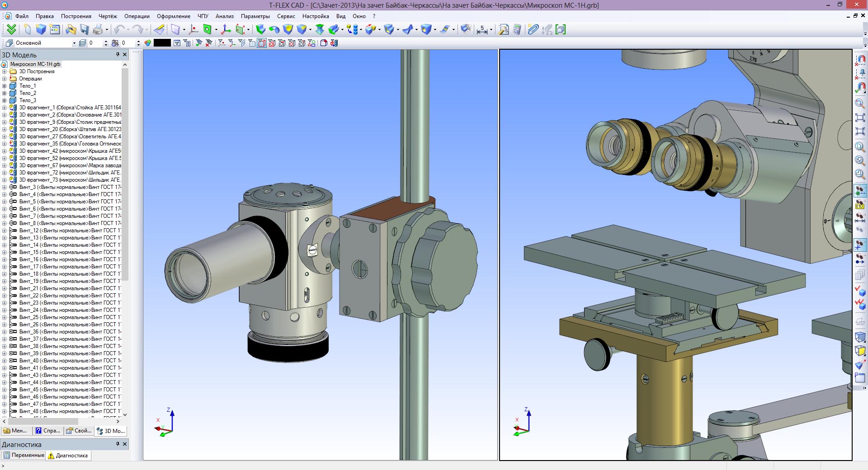
Task: Select the Rotation operation icon
Action: click(x=274, y=29)
